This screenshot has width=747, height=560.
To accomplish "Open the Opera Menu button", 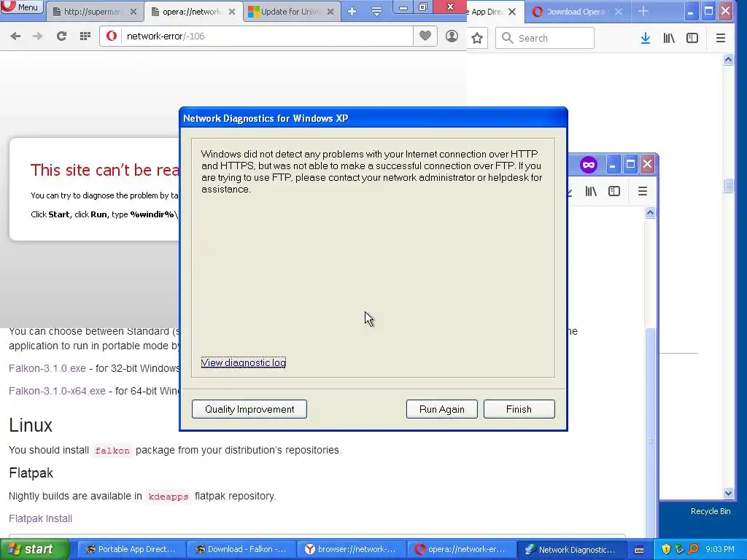I will (x=22, y=7).
